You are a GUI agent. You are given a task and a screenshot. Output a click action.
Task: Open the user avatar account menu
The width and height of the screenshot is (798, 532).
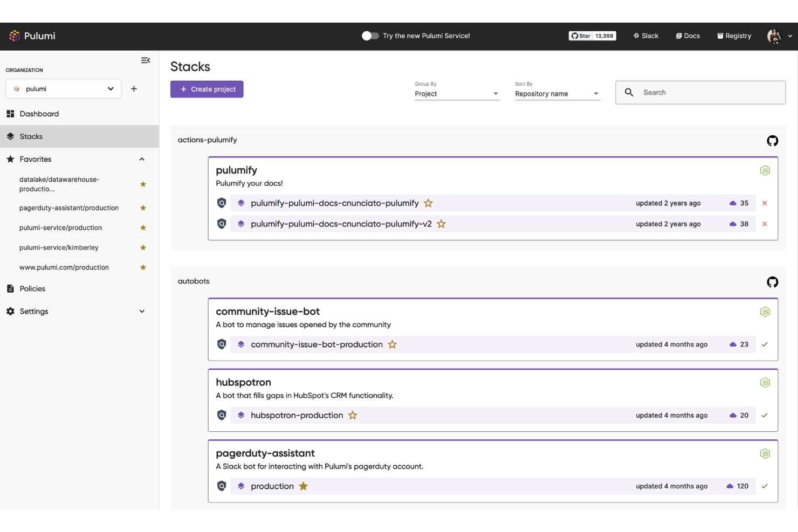pyautogui.click(x=779, y=36)
